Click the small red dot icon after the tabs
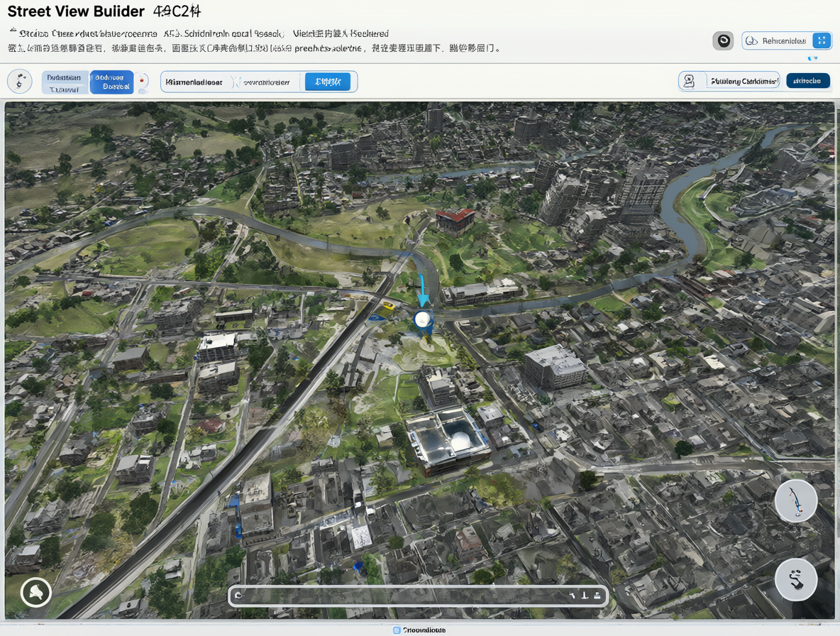The width and height of the screenshot is (840, 636). [x=142, y=81]
